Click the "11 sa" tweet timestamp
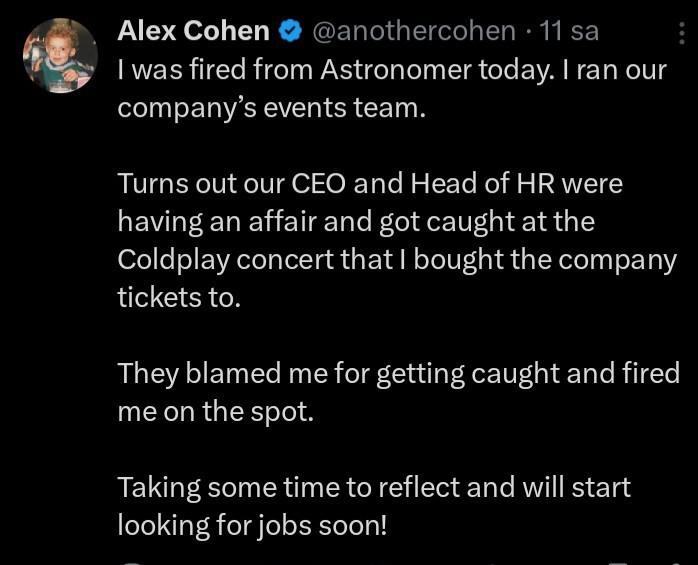The height and width of the screenshot is (565, 698). [x=568, y=32]
